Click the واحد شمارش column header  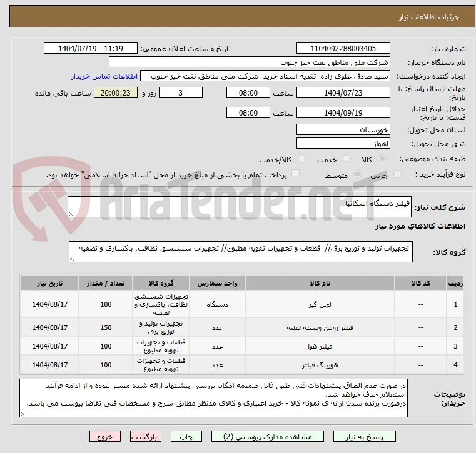[x=217, y=283]
